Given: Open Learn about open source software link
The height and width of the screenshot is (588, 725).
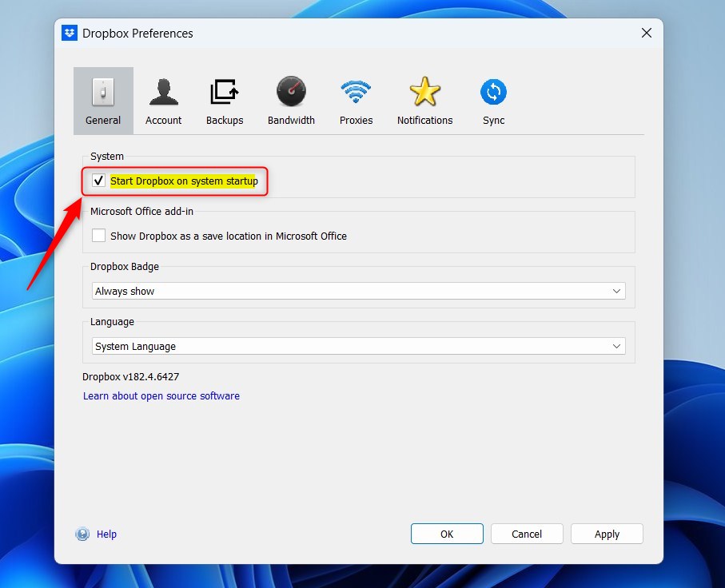Looking at the screenshot, I should [x=161, y=396].
